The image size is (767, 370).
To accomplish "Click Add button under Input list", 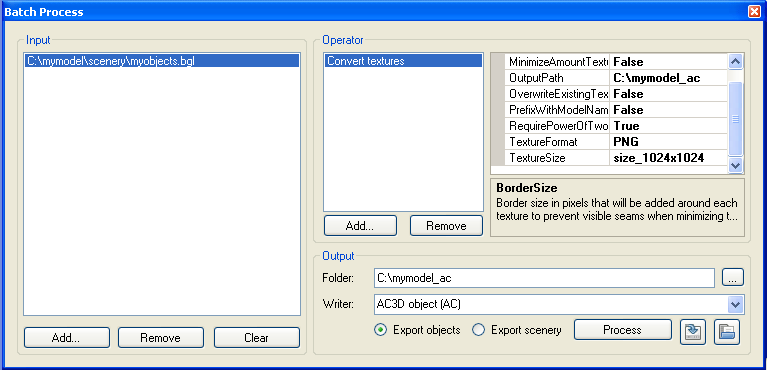I will (67, 338).
